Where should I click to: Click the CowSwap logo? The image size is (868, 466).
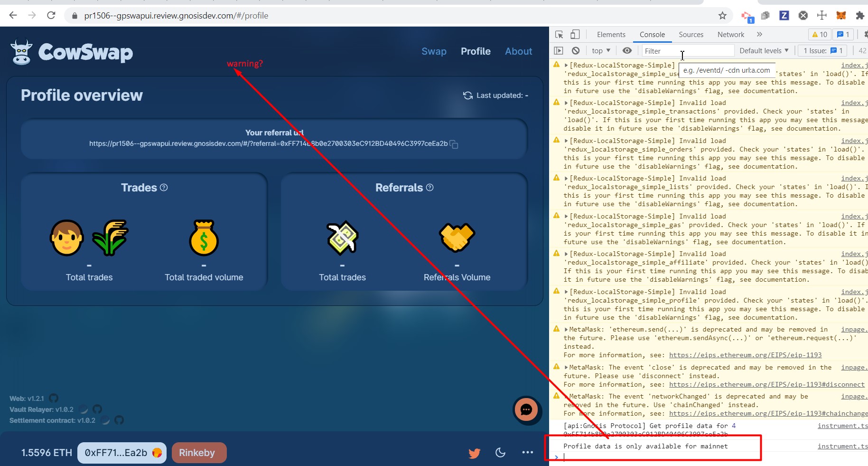(x=72, y=52)
